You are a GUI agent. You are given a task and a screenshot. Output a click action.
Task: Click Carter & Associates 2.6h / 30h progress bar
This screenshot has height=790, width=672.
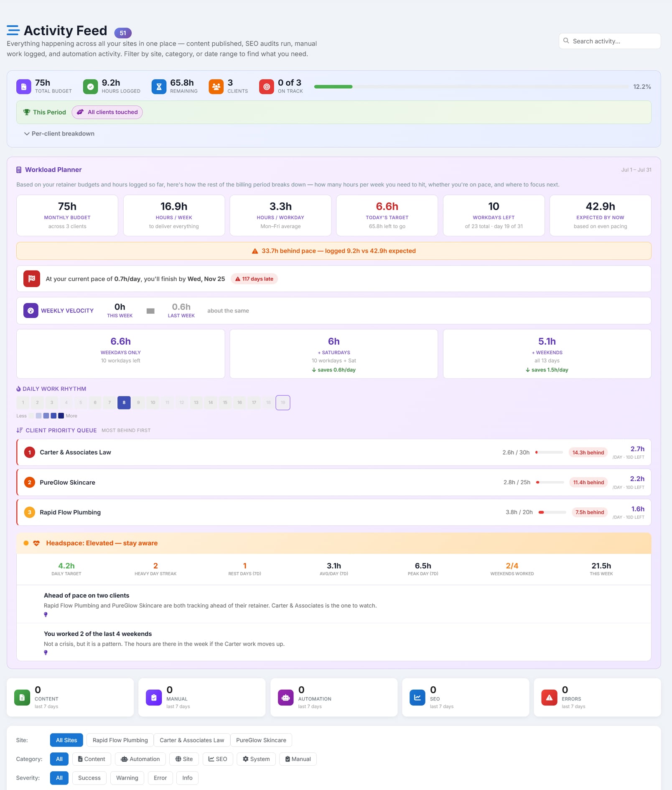coord(549,452)
